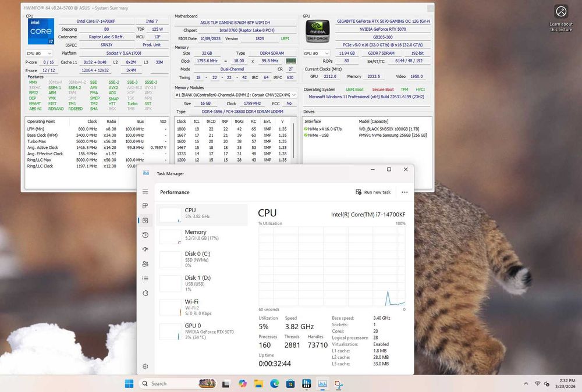Viewport: 582px width, 392px height.
Task: Click memory type field 'DDR4 SDRAM'
Action: pyautogui.click(x=272, y=54)
